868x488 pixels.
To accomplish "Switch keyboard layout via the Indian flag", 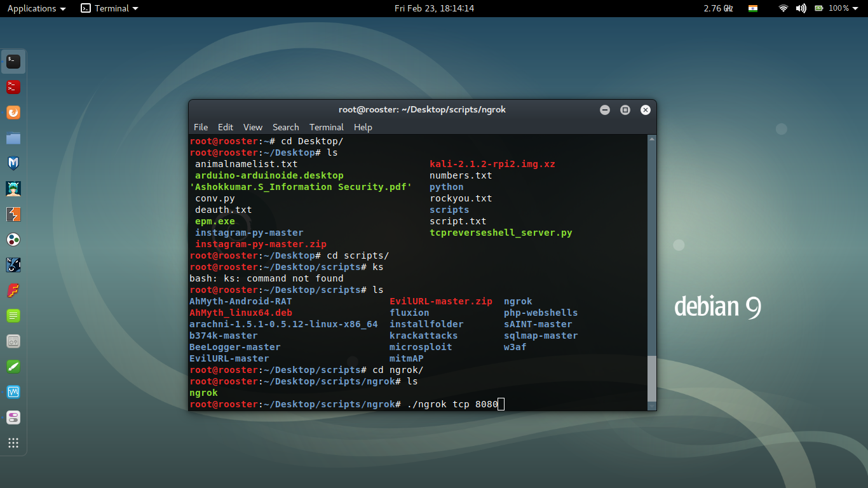I will 753,8.
